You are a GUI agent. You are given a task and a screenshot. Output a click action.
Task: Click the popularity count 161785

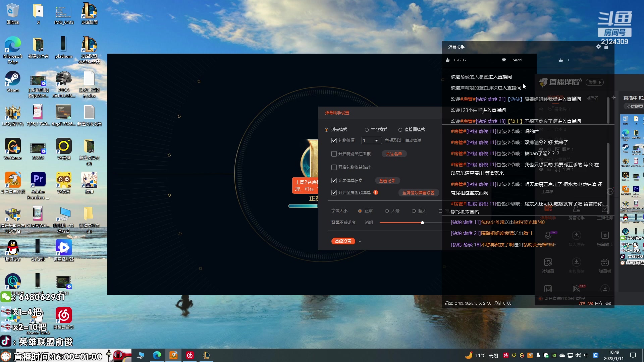click(460, 60)
